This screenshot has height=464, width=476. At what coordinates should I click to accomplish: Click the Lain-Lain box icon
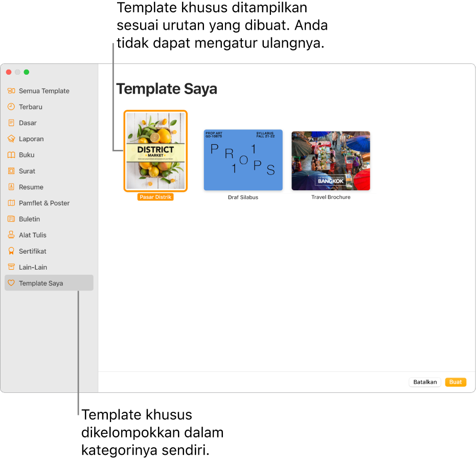coord(11,267)
